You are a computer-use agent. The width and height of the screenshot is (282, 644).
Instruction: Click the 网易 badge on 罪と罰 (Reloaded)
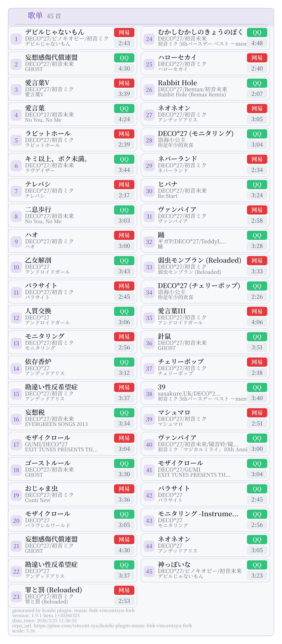click(124, 590)
